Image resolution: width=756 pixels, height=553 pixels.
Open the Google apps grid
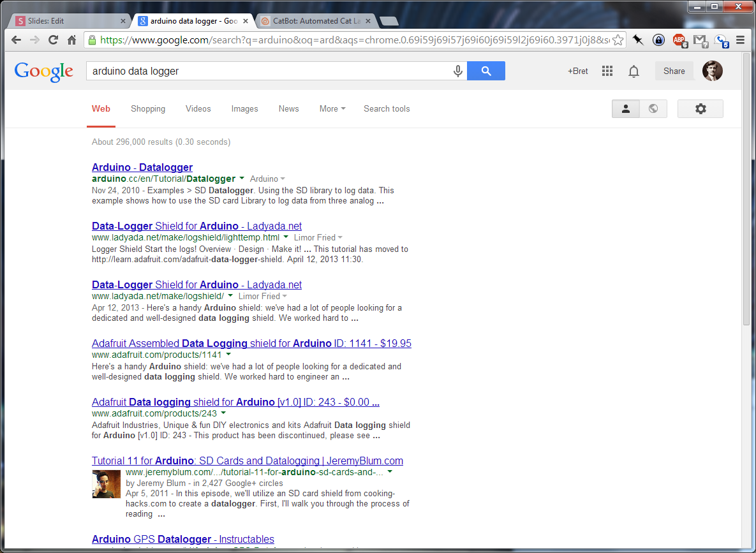(x=607, y=71)
